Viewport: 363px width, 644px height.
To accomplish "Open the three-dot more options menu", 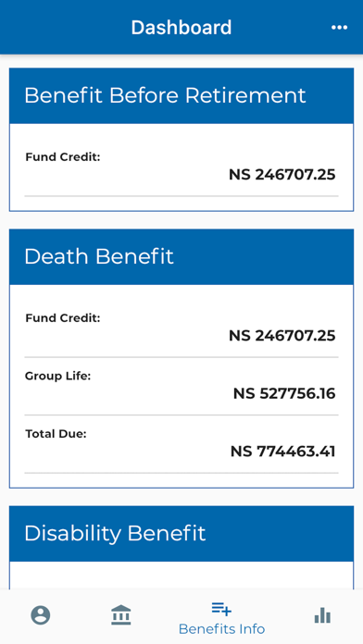I will (339, 28).
